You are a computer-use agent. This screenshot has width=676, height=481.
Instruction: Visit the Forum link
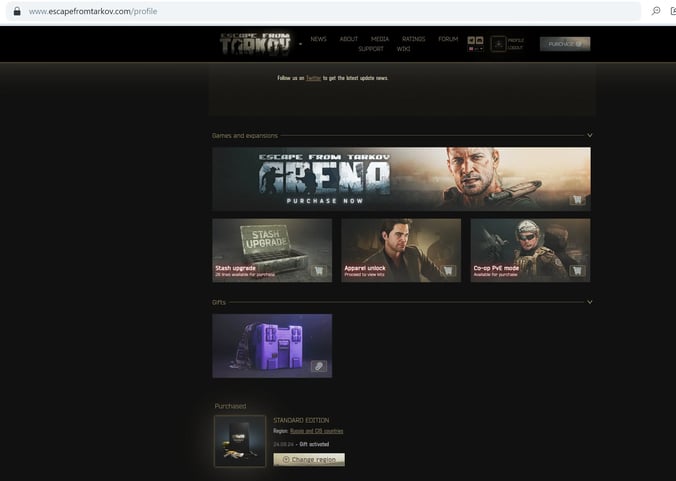pyautogui.click(x=448, y=39)
